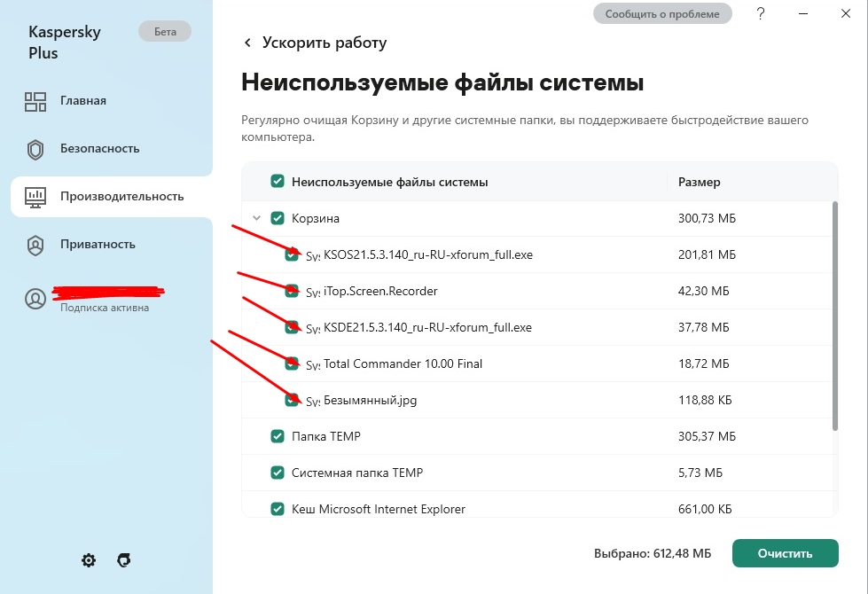The width and height of the screenshot is (868, 594).
Task: Collapse the Корзина tree chevron
Action: coord(256,218)
